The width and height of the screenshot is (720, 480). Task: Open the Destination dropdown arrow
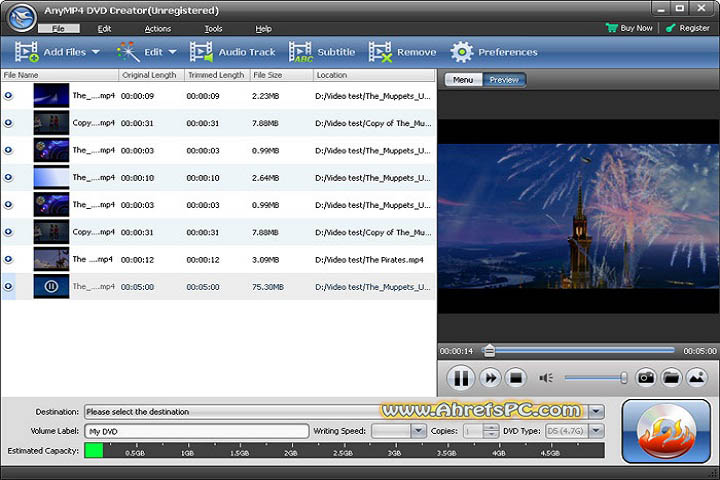point(596,412)
